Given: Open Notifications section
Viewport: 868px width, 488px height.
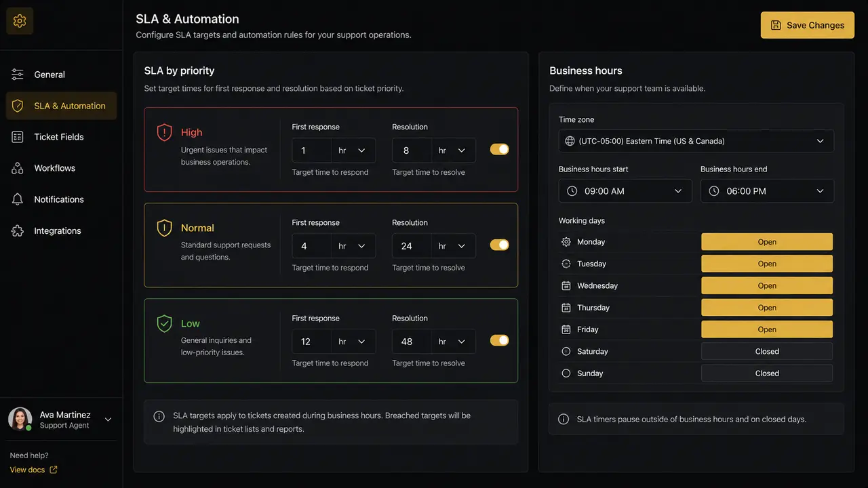Looking at the screenshot, I should coord(61,199).
